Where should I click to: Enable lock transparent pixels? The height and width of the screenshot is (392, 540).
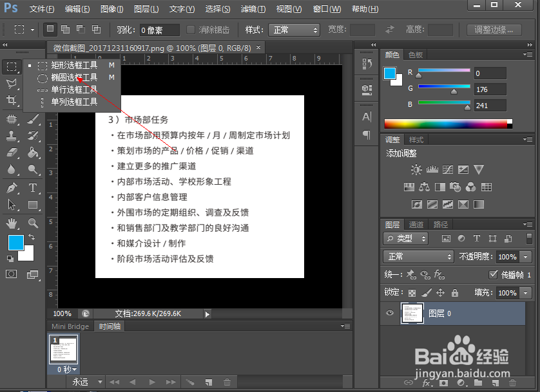tap(412, 293)
